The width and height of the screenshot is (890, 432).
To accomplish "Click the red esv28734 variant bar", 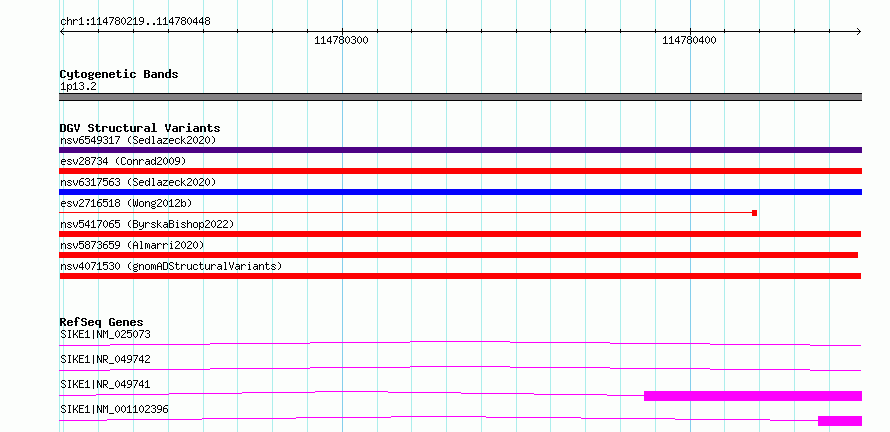I will click(x=460, y=171).
